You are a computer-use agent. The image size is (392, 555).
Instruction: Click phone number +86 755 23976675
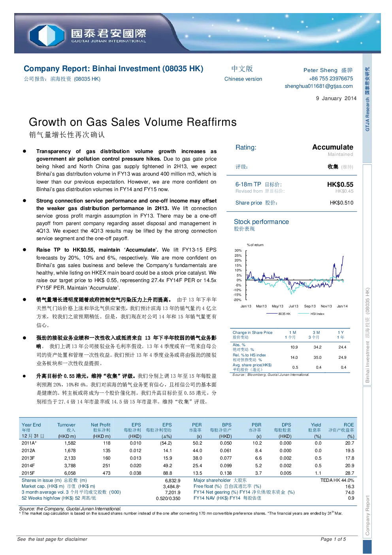[x=331, y=79]
